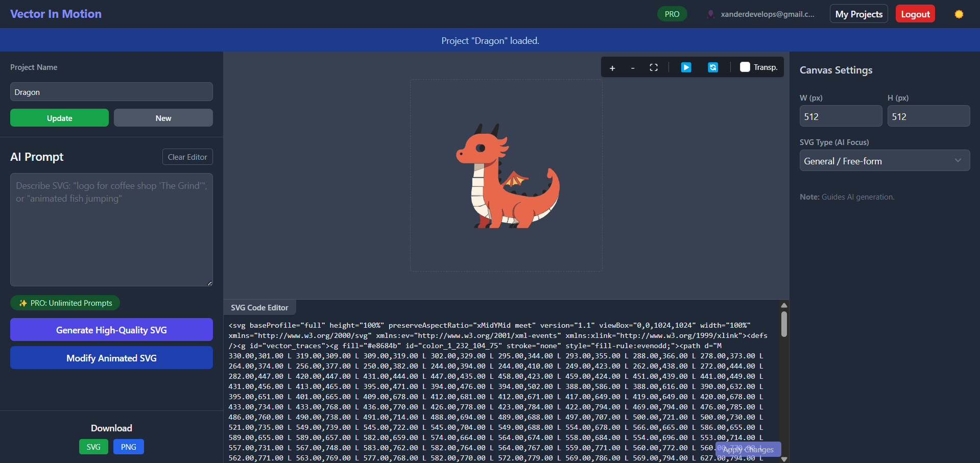The height and width of the screenshot is (463, 980).
Task: Toggle light theme with sun icon
Action: [959, 14]
